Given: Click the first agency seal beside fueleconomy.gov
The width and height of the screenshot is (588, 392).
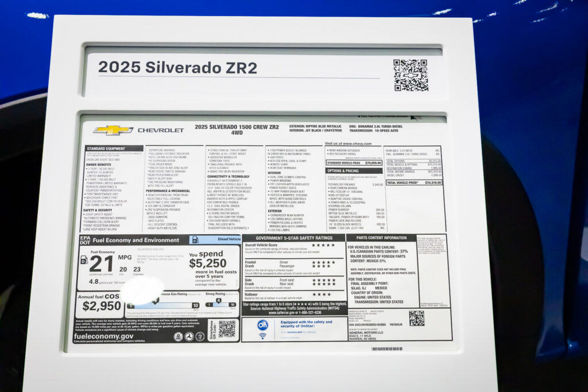Looking at the screenshot, I should (178, 336).
